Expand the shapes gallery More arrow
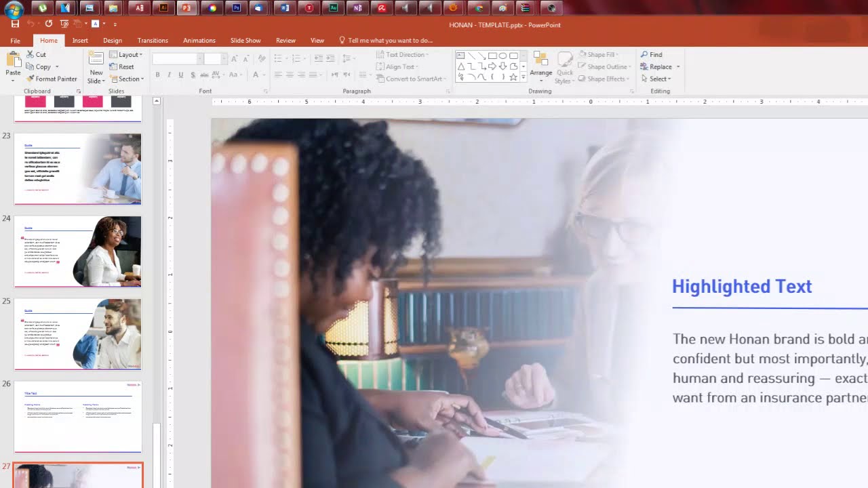Screen dimensions: 868x488 click(x=523, y=78)
